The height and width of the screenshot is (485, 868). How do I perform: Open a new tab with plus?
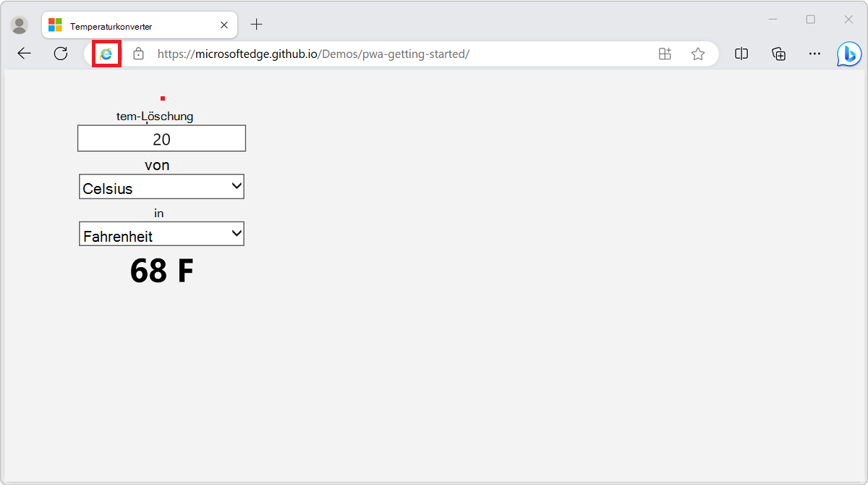(x=256, y=24)
